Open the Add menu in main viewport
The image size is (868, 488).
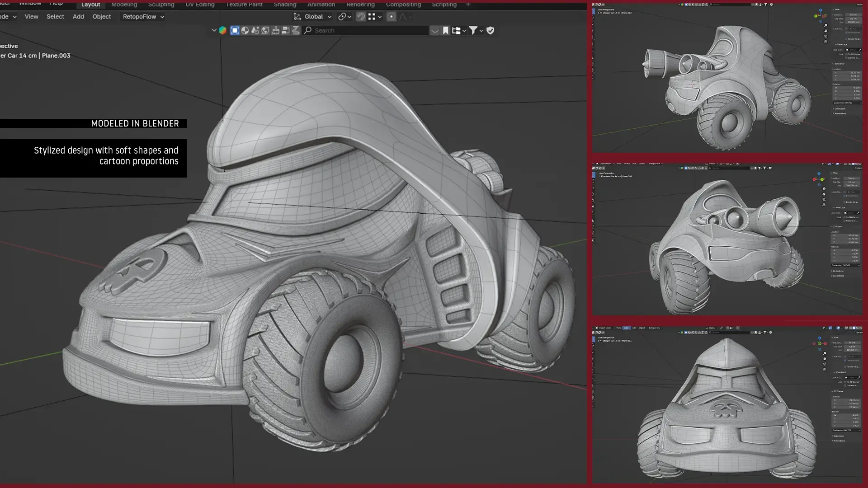point(78,17)
